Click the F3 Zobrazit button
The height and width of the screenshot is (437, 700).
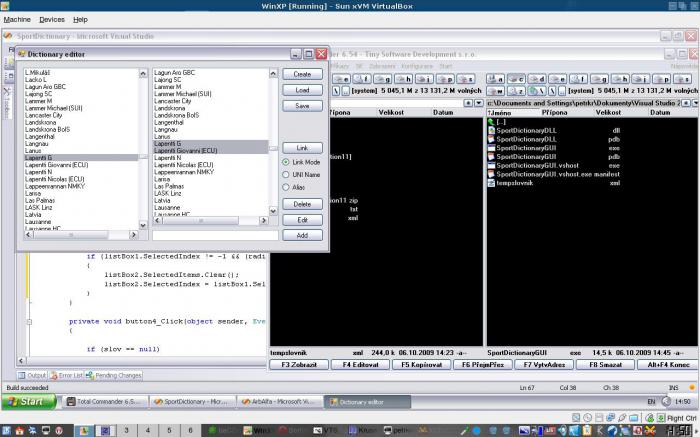tap(299, 365)
